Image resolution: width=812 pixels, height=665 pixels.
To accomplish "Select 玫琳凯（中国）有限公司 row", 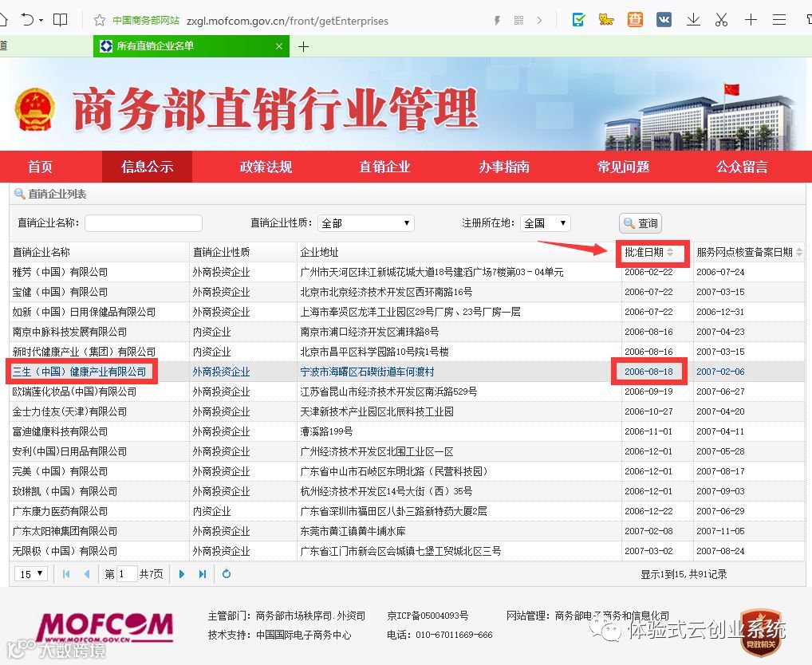I will [x=407, y=491].
